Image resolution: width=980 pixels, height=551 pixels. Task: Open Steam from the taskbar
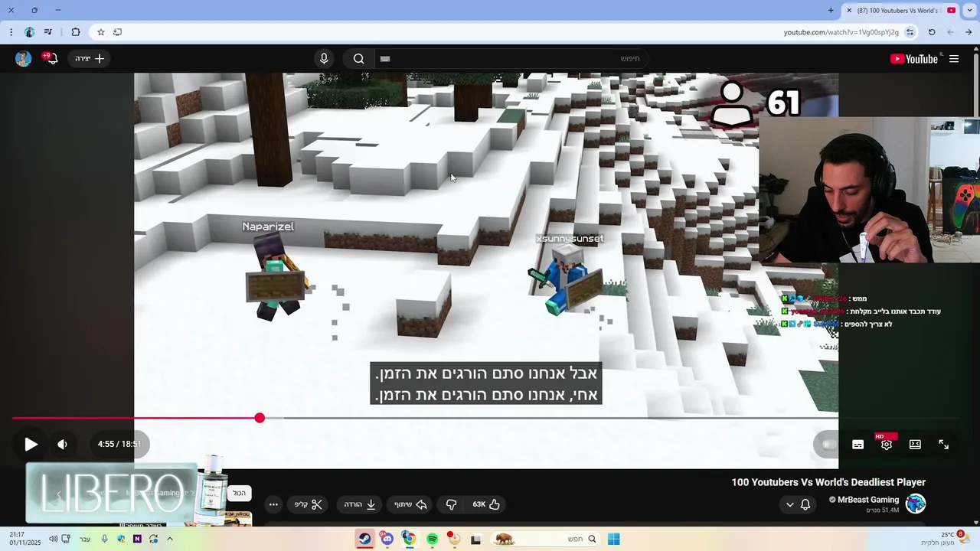tap(364, 539)
